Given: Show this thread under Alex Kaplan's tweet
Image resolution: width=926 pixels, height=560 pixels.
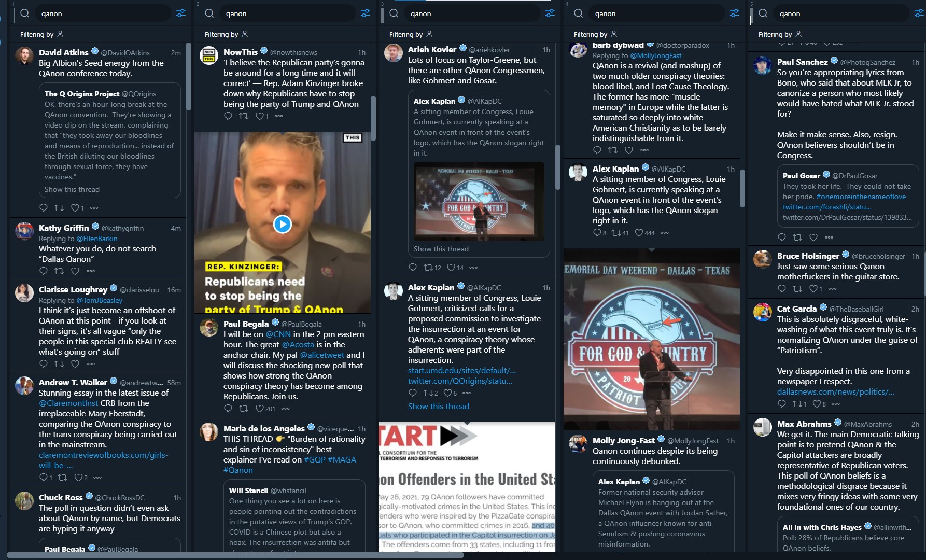Looking at the screenshot, I should (438, 407).
